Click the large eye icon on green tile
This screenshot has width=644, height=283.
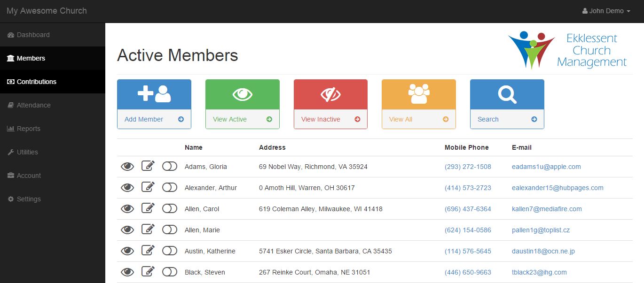[x=243, y=94]
